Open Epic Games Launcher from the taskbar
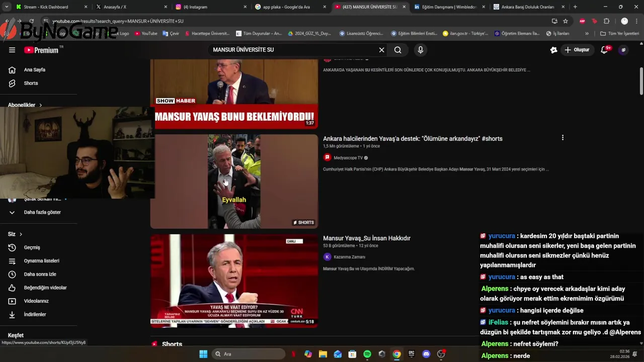This screenshot has height=362, width=644. (412, 354)
